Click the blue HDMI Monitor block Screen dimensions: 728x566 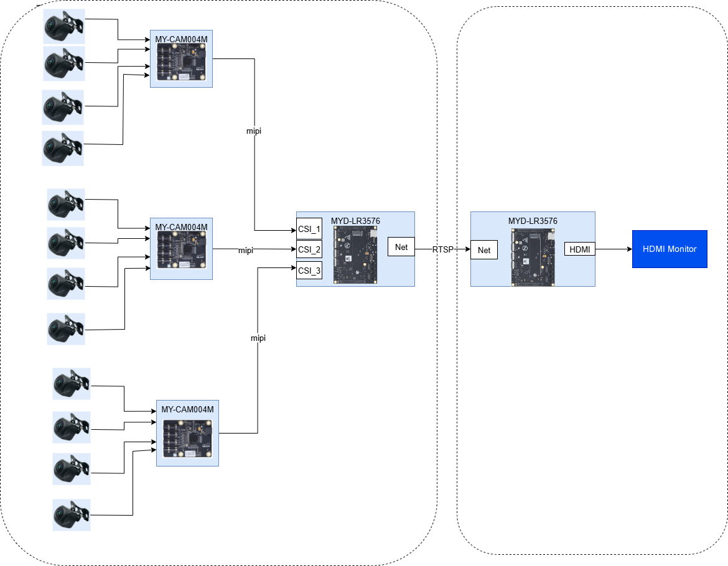(x=670, y=249)
